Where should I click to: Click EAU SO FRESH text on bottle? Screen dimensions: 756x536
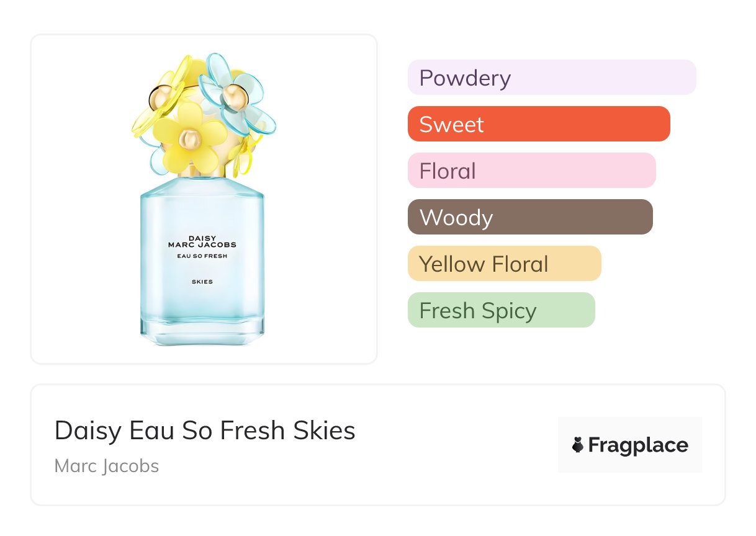(x=202, y=256)
